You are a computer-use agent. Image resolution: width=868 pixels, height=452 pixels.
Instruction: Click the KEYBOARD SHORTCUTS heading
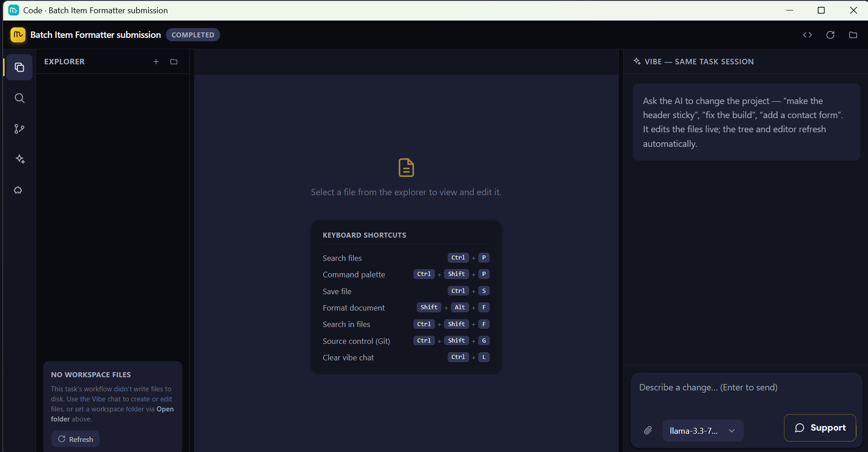pos(364,235)
